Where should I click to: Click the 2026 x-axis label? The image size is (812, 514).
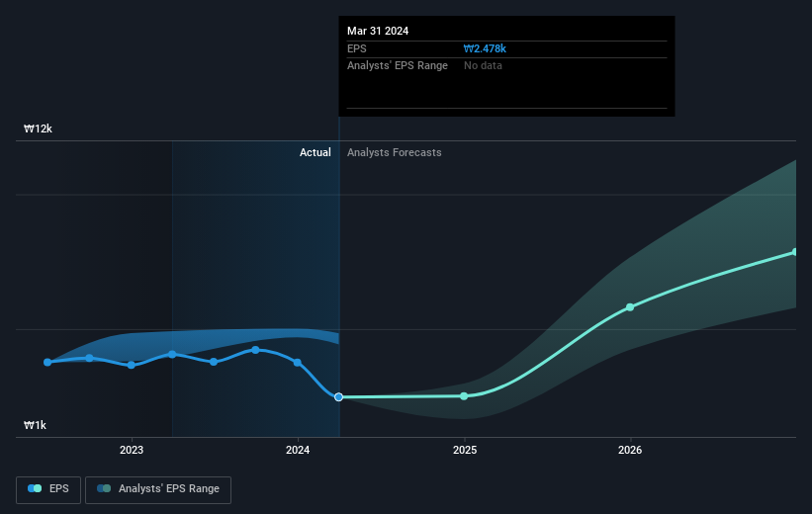click(x=630, y=450)
